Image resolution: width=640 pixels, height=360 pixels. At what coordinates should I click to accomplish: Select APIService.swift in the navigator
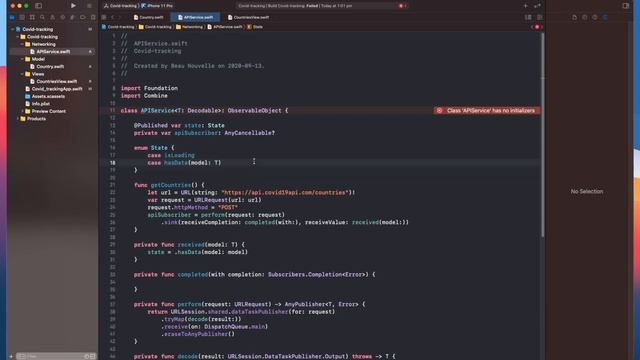53,52
